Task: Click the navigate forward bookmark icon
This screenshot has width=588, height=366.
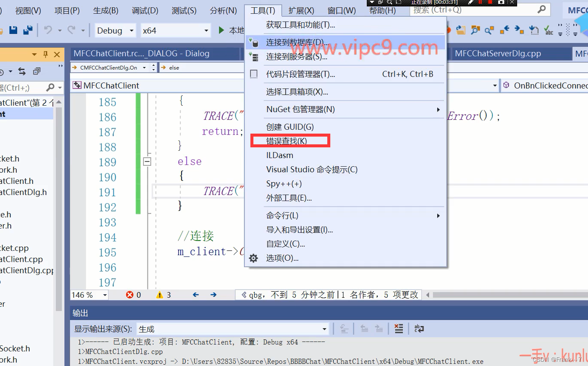Action: 519,30
